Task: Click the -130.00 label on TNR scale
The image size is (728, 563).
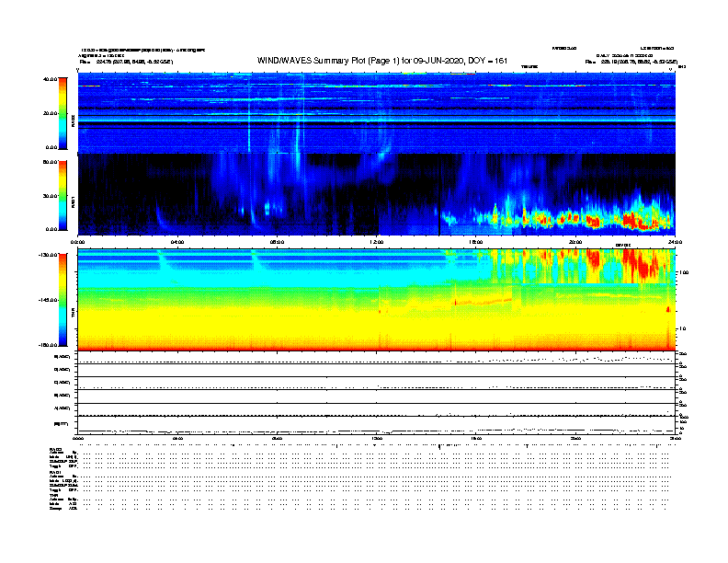Action: (48, 255)
